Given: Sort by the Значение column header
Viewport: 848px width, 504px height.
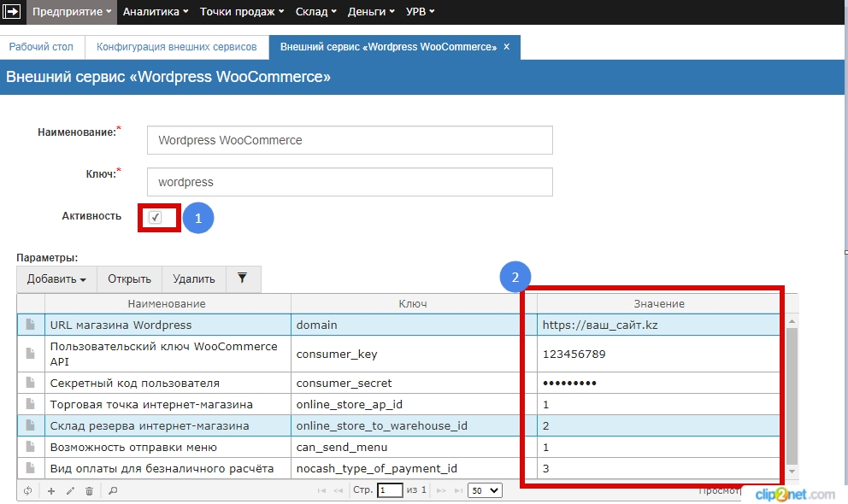Looking at the screenshot, I should coord(659,303).
